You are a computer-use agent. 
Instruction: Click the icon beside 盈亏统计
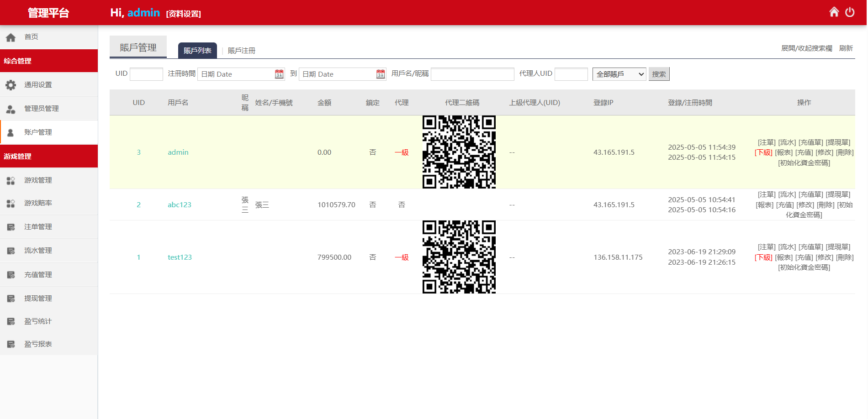point(11,322)
